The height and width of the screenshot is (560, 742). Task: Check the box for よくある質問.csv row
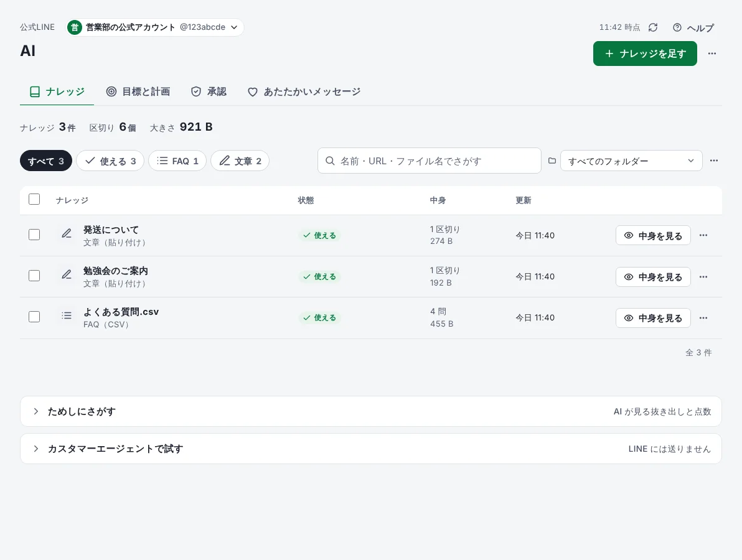(34, 317)
